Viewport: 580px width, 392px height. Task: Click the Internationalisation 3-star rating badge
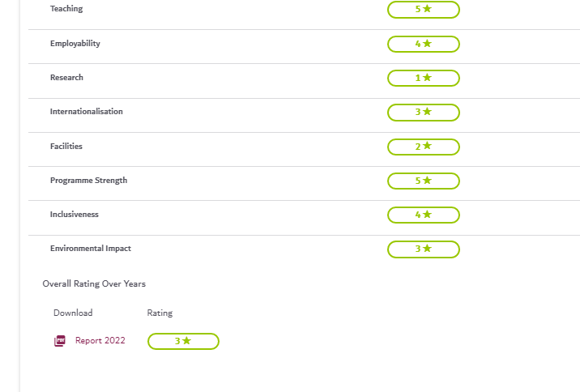coord(423,112)
